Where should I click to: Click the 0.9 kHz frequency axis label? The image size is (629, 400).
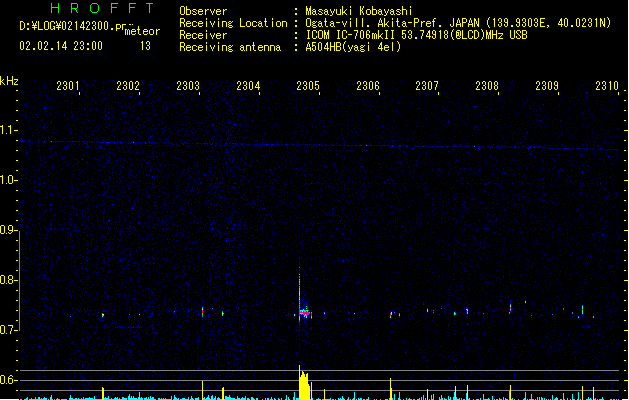click(x=8, y=230)
